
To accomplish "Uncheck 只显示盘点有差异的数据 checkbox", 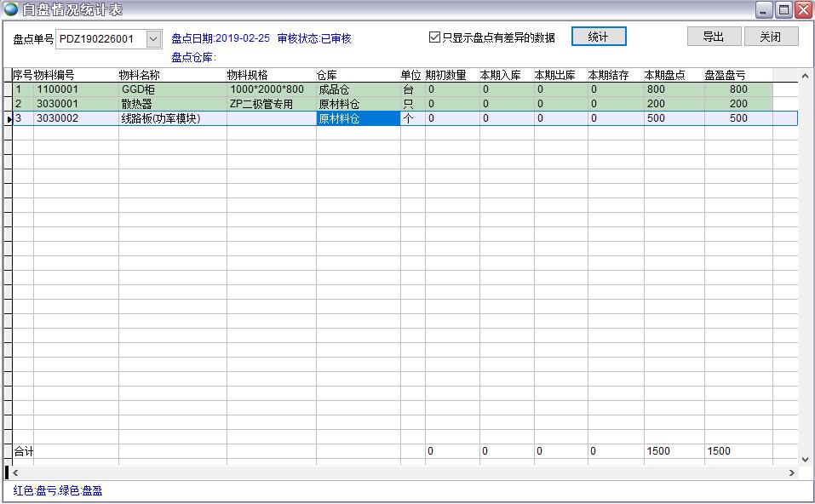I will pos(434,37).
